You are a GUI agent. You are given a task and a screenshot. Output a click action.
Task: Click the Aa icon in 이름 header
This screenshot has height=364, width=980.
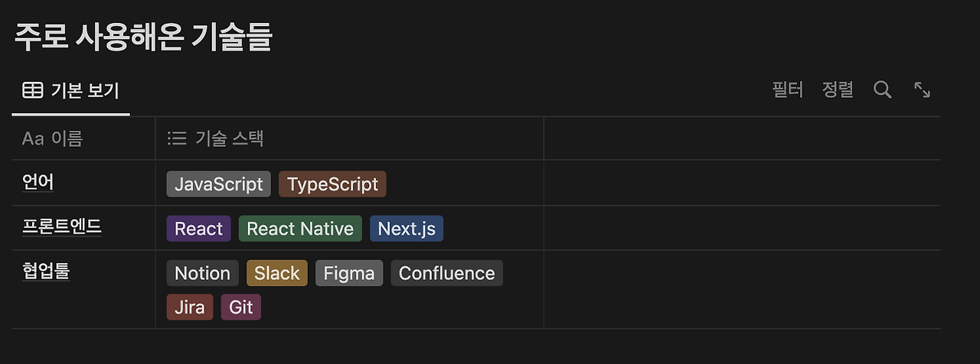[33, 138]
